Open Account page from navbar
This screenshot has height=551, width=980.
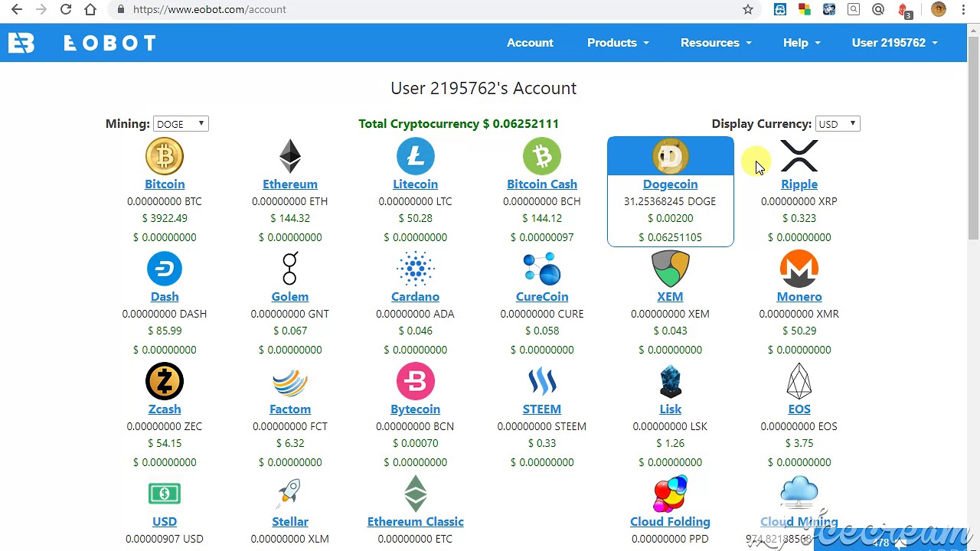click(x=530, y=43)
